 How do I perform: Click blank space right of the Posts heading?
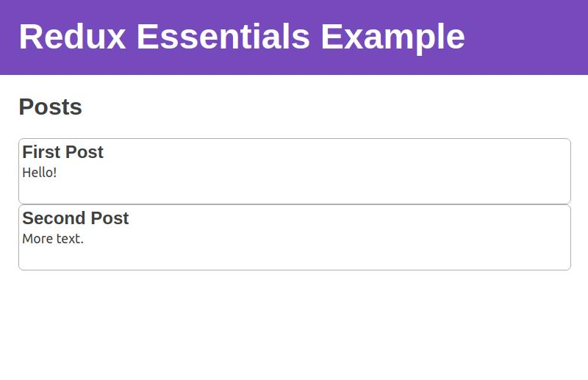click(x=331, y=107)
